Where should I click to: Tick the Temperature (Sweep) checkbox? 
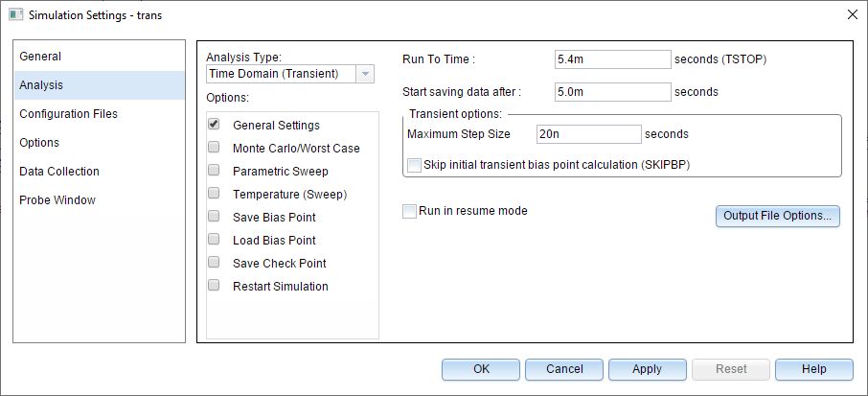(x=214, y=194)
